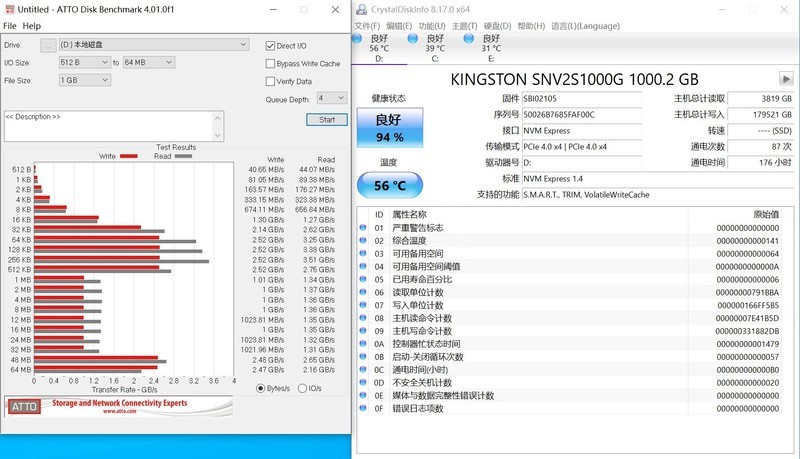Select the Bytes/s radio button
The width and height of the screenshot is (800, 459).
[260, 388]
